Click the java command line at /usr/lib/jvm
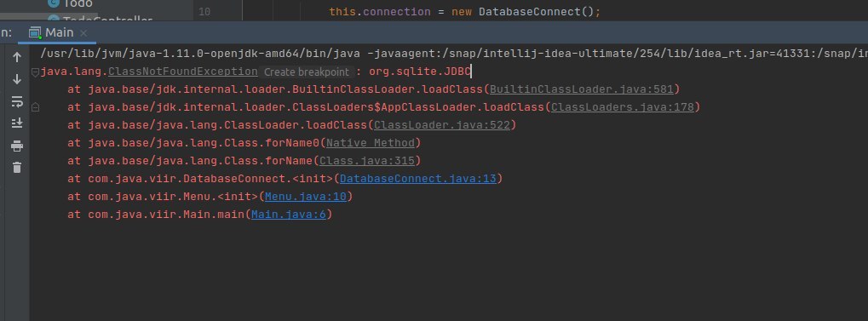The height and width of the screenshot is (321, 868). pyautogui.click(x=454, y=54)
